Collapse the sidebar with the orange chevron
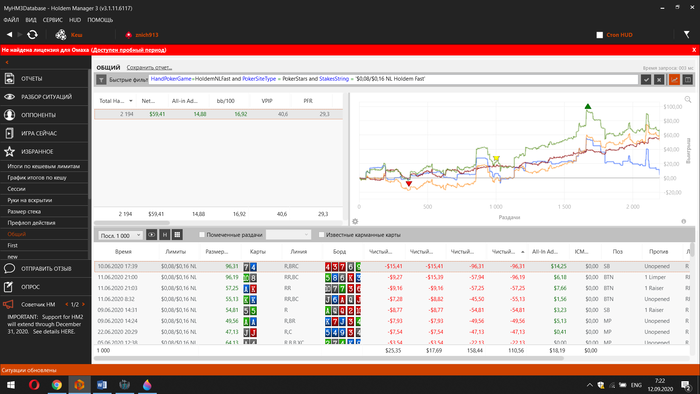 (x=7, y=62)
